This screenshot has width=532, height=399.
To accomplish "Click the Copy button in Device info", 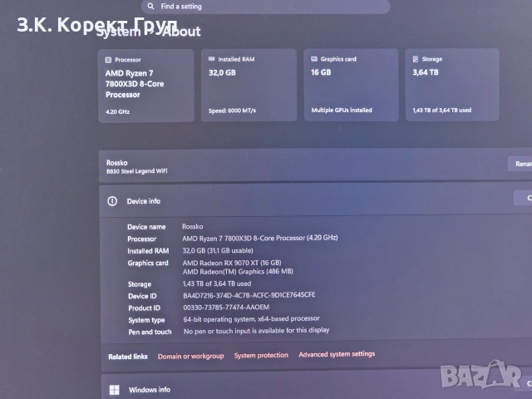I will [523, 198].
